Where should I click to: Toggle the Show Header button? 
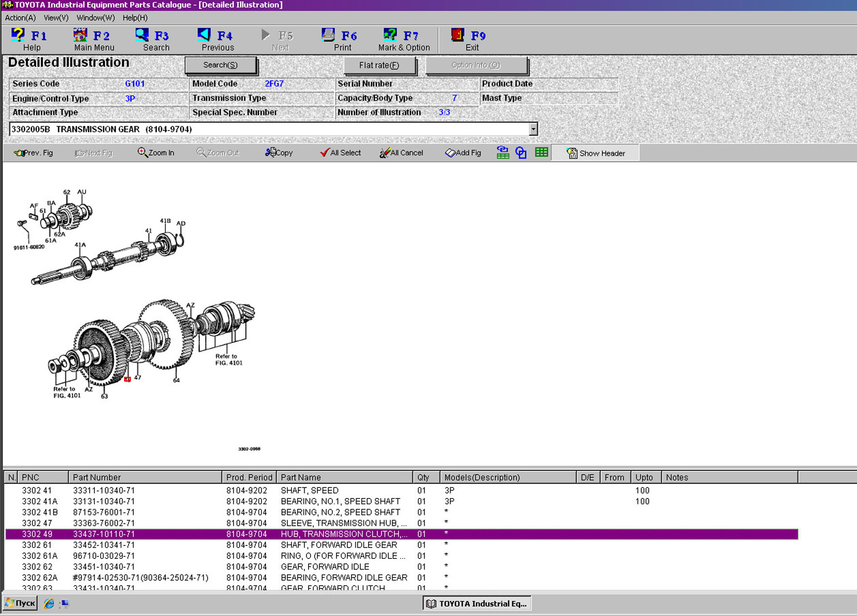[596, 153]
